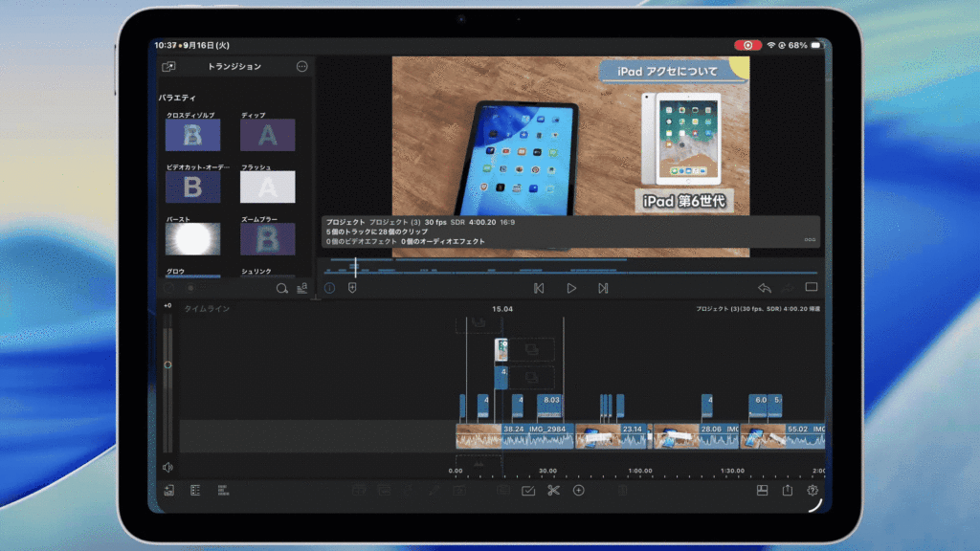
Task: Click the シュリンク transition label
Action: 256,271
